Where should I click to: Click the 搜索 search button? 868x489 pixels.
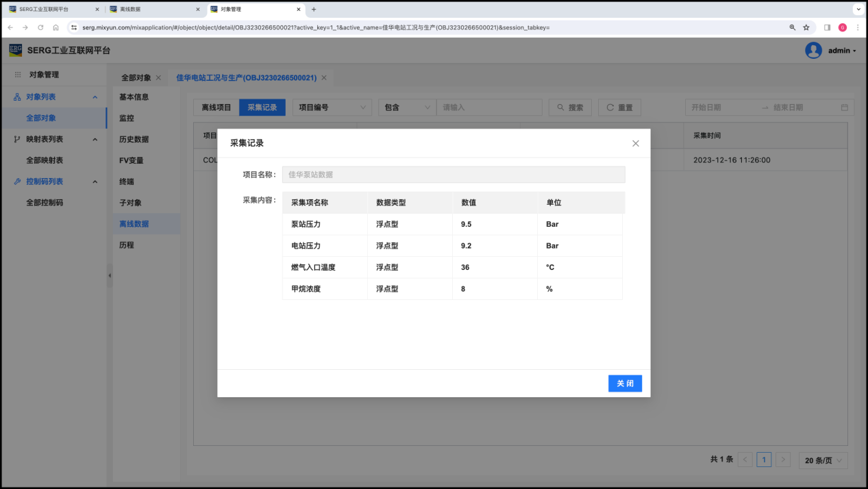(570, 108)
